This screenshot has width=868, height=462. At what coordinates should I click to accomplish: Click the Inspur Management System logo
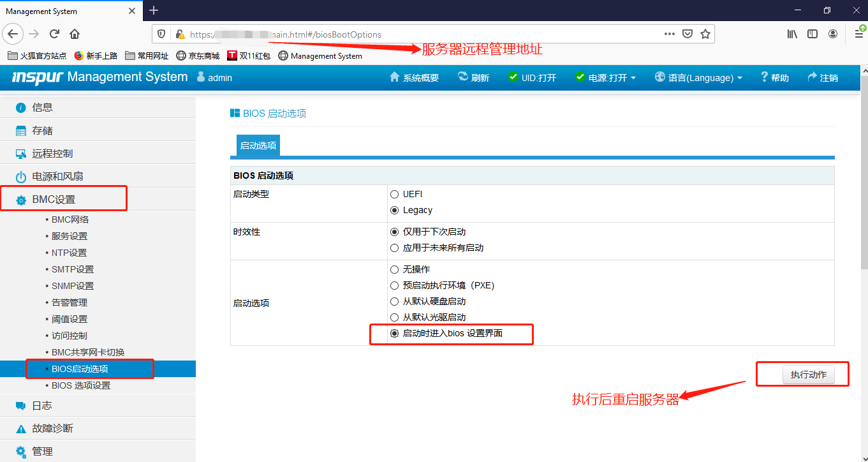click(100, 77)
